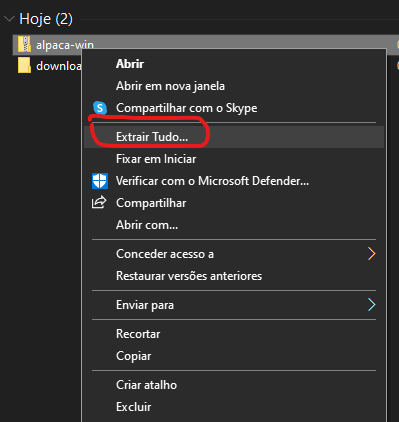Click the Microsoft Defender shield icon
399x422 pixels.
click(100, 181)
